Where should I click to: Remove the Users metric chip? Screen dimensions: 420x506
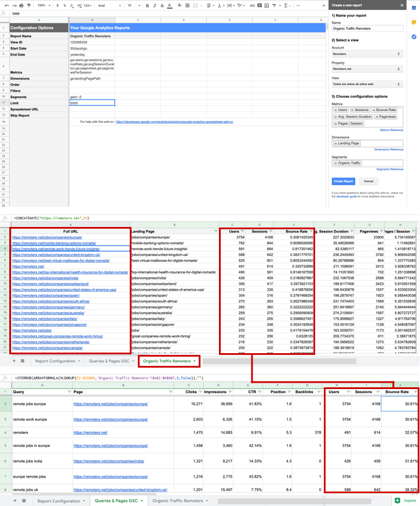336,110
